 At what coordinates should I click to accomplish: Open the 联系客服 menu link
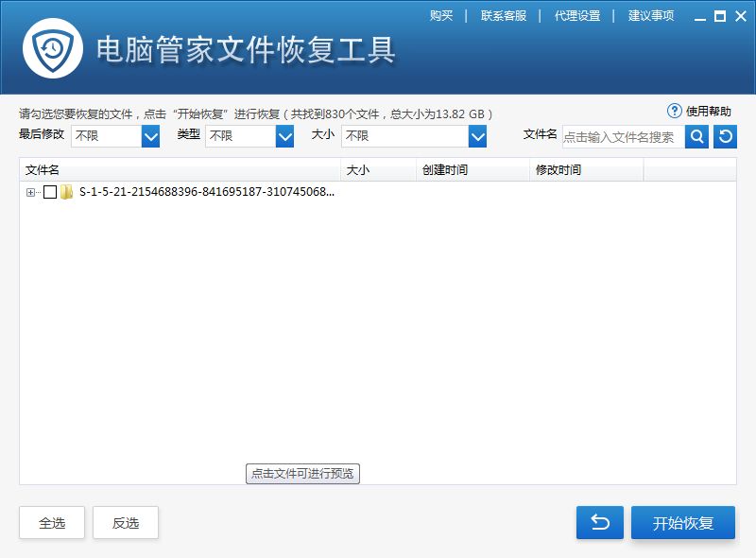tap(504, 16)
